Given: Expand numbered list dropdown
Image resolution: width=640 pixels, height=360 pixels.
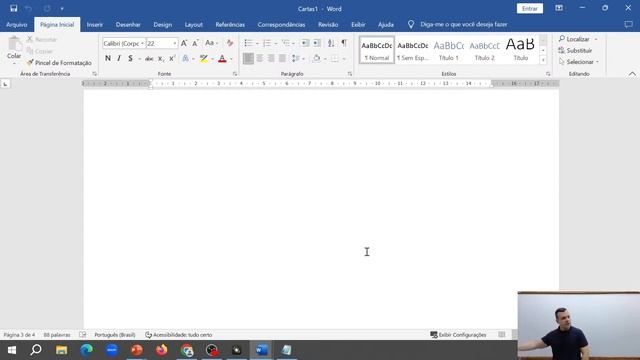Looking at the screenshot, I should point(276,43).
